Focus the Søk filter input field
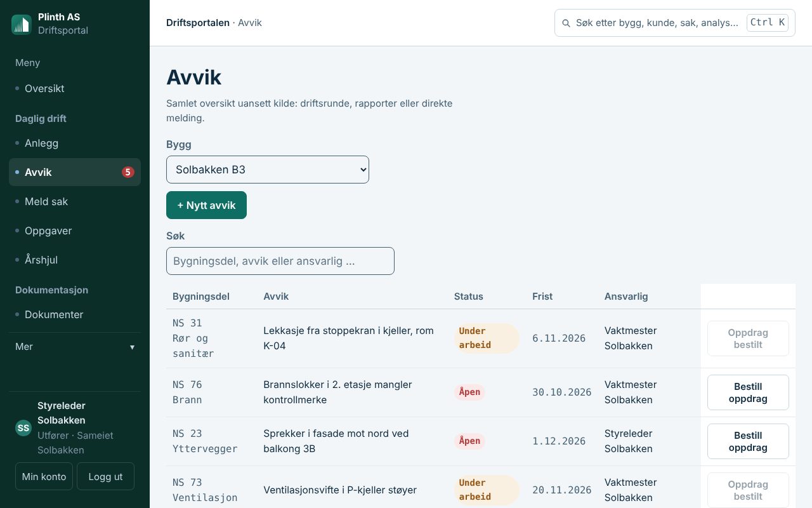Image resolution: width=812 pixels, height=508 pixels. (x=280, y=261)
